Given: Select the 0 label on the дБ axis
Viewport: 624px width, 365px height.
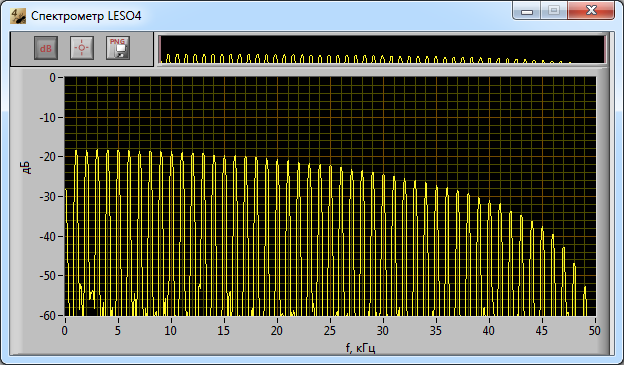Looking at the screenshot, I should 53,78.
